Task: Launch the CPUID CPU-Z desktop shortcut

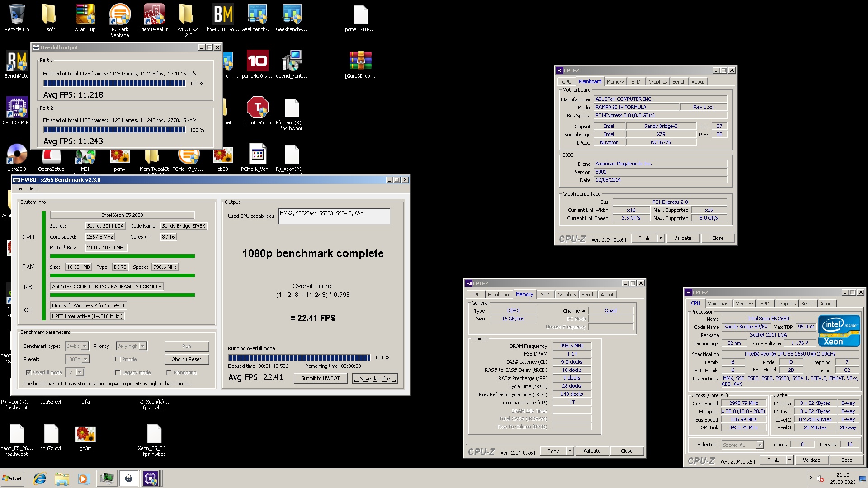Action: (17, 111)
